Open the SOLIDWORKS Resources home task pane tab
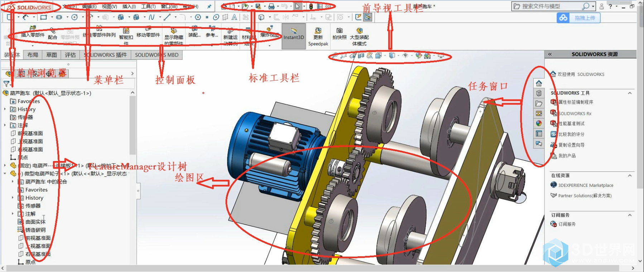 pyautogui.click(x=539, y=83)
